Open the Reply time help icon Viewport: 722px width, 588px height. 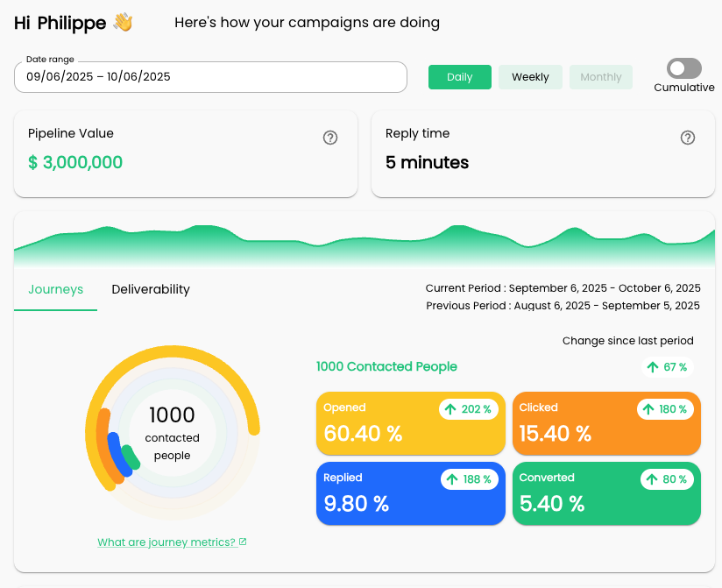[688, 138]
